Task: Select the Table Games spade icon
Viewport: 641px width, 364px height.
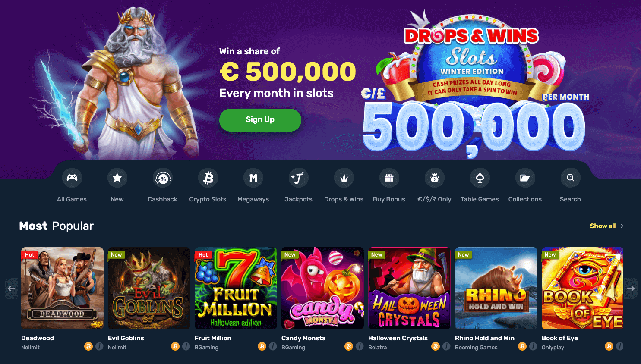Action: click(x=480, y=178)
